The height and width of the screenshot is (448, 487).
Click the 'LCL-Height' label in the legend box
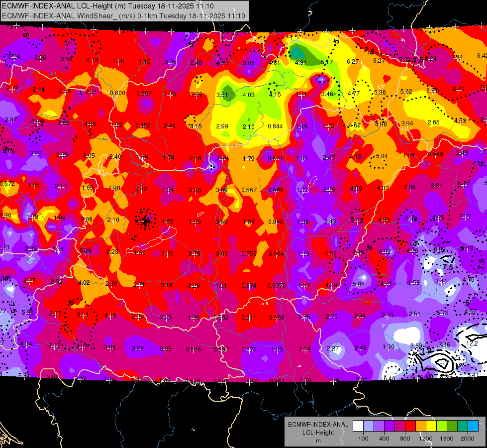318,433
